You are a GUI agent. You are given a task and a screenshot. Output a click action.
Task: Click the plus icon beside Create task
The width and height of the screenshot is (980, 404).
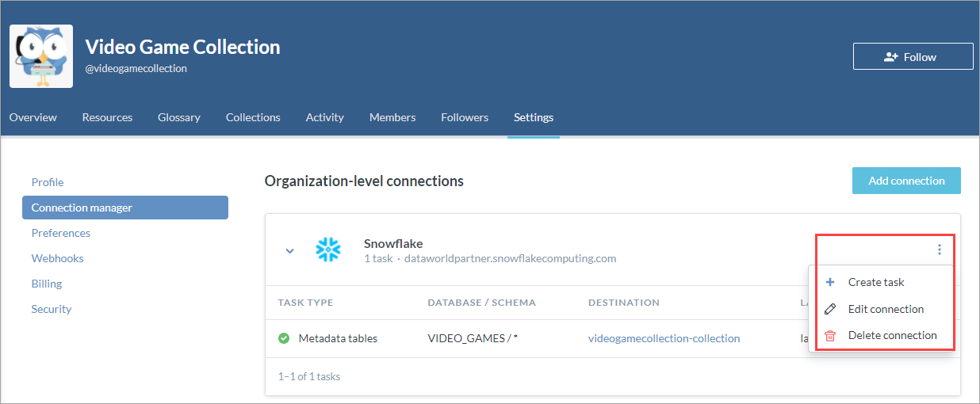(x=830, y=282)
